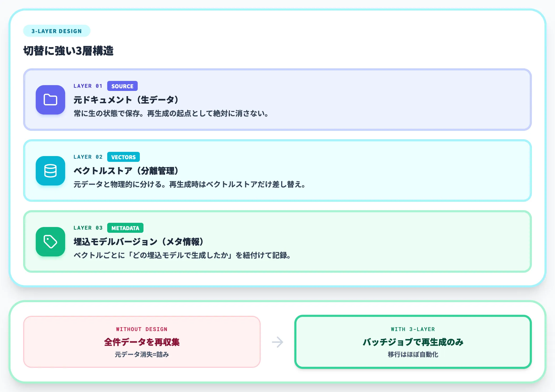Select the 3-LAYER DESIGN badge
This screenshot has height=392, width=555.
click(x=57, y=31)
